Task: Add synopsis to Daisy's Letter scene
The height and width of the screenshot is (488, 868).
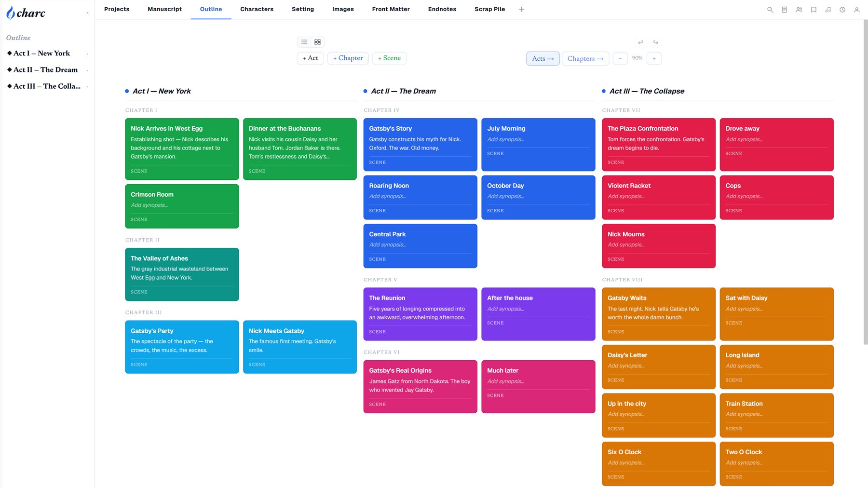Action: click(626, 366)
